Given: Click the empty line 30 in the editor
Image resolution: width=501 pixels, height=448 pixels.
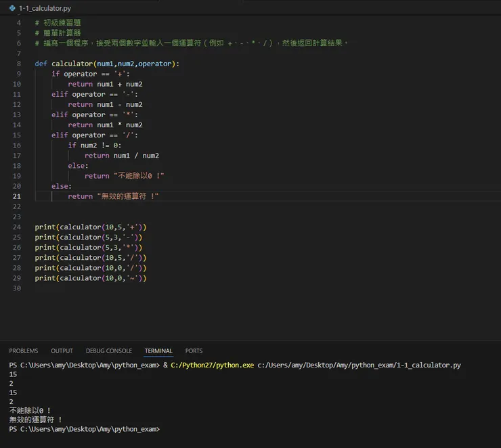Looking at the screenshot, I should (135, 288).
